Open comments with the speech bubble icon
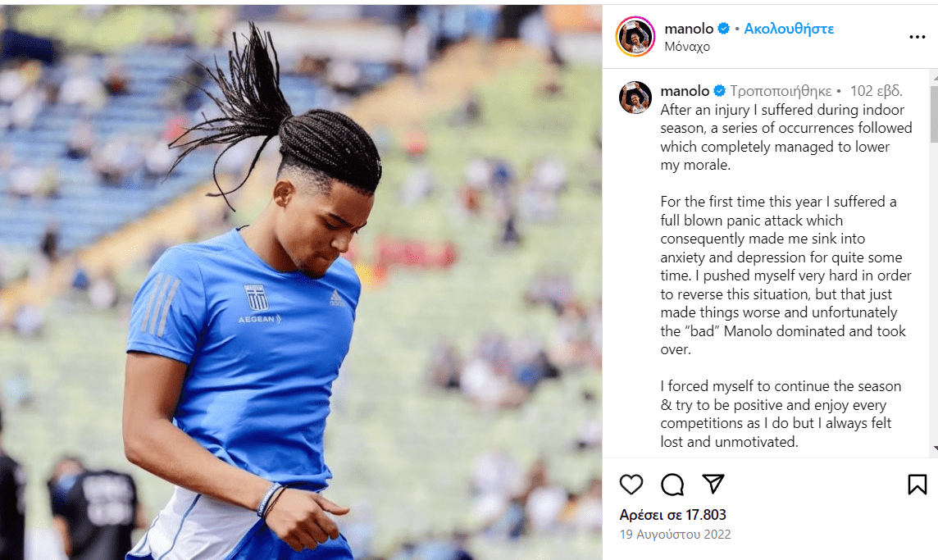 point(672,484)
